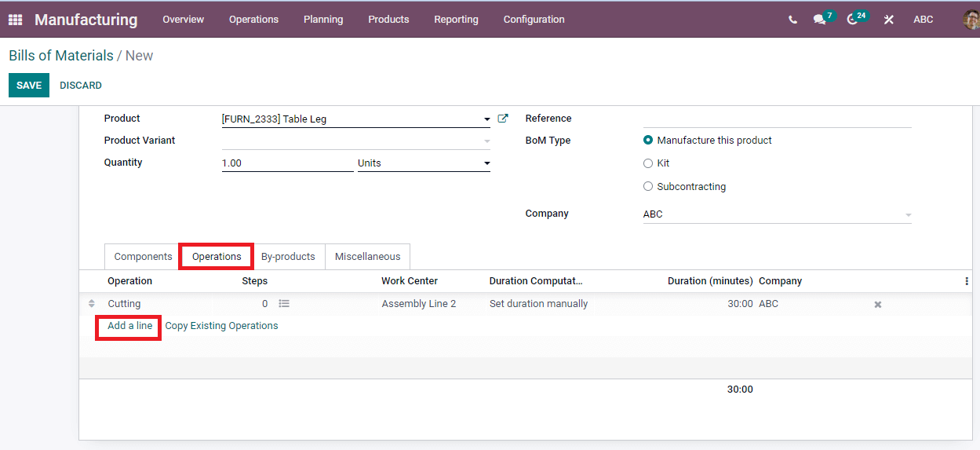Select 'Manufacture this product' radio button
This screenshot has width=980, height=450.
pos(648,141)
